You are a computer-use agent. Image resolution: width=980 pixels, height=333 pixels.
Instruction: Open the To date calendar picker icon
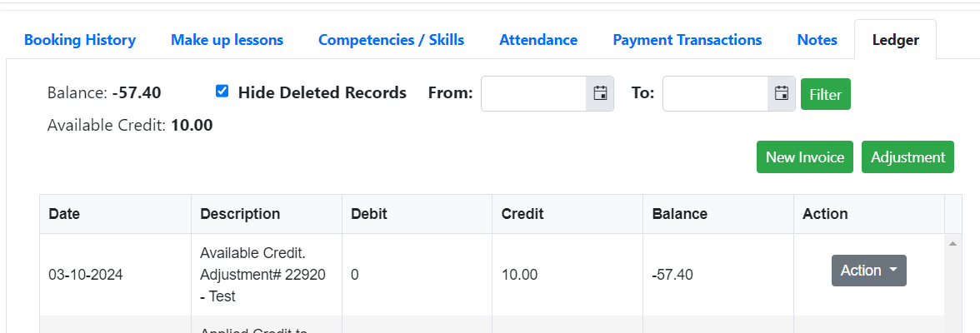pos(782,94)
